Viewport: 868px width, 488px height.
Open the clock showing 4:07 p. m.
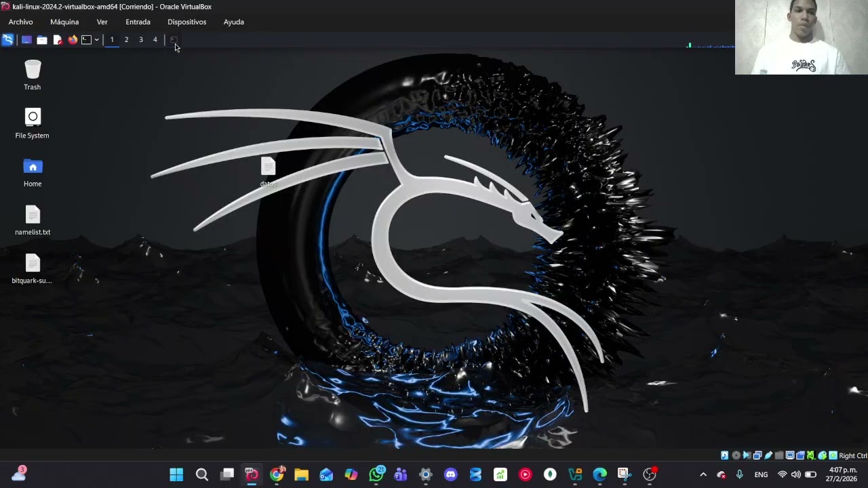(x=843, y=474)
